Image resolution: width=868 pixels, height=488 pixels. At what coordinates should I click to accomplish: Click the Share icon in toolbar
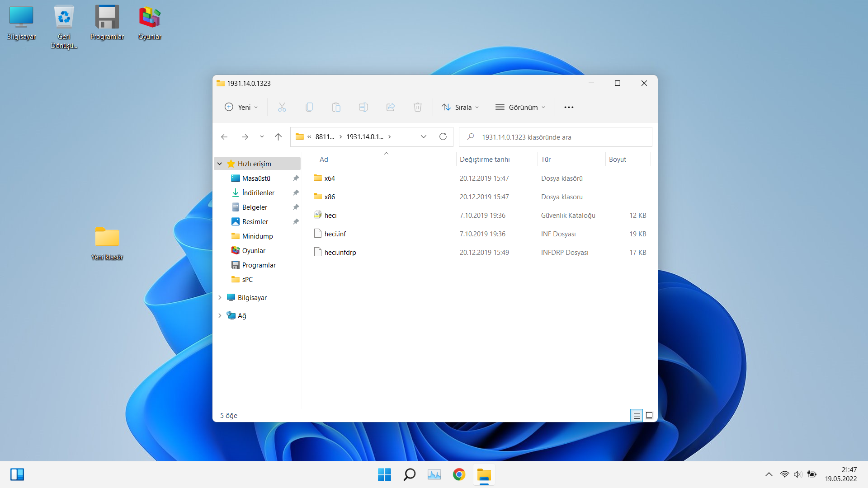point(391,107)
